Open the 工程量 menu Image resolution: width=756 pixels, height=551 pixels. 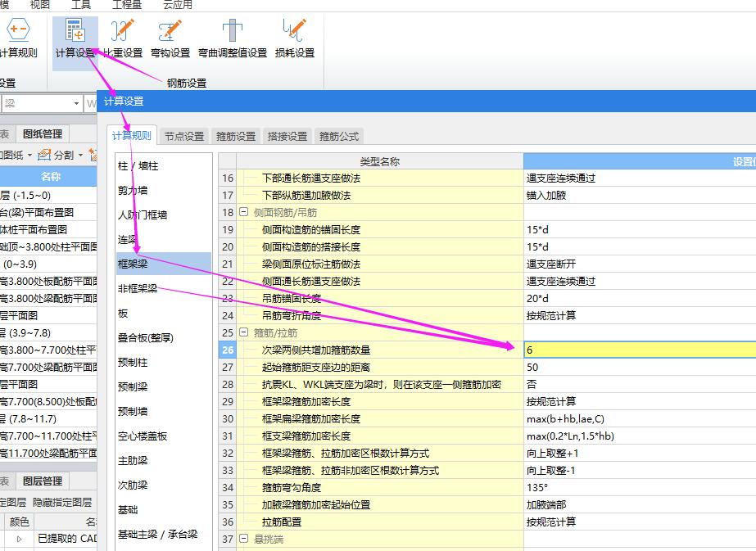pyautogui.click(x=126, y=5)
